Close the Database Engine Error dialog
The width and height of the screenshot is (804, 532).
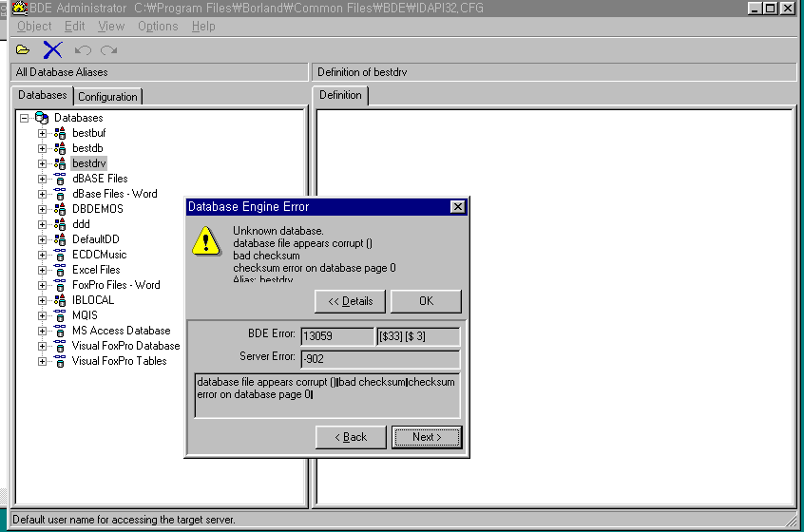(x=457, y=206)
